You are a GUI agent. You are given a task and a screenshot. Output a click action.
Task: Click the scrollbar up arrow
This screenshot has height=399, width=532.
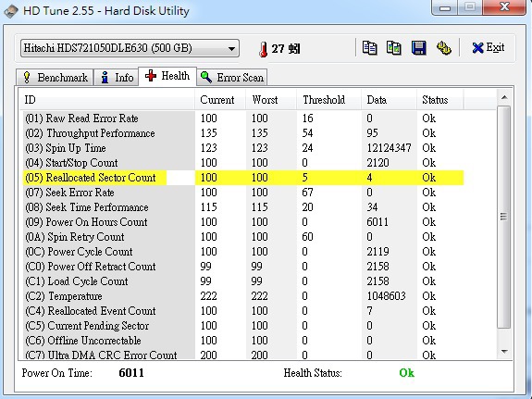click(504, 98)
